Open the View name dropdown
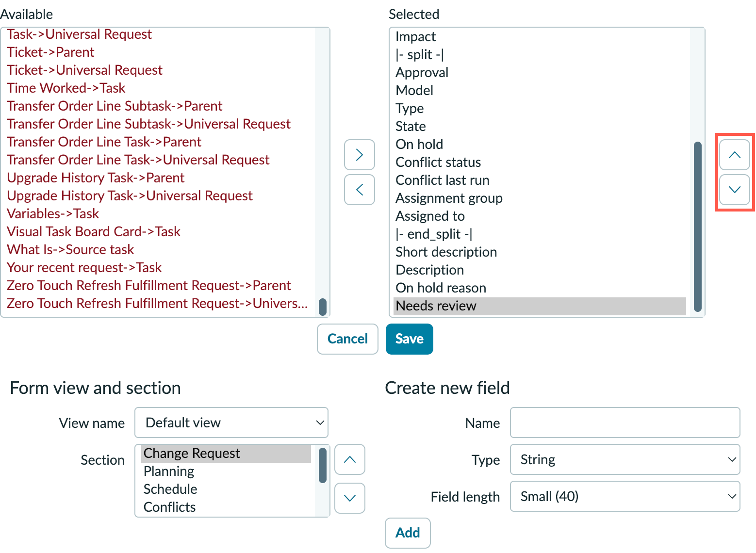756x553 pixels. click(231, 423)
